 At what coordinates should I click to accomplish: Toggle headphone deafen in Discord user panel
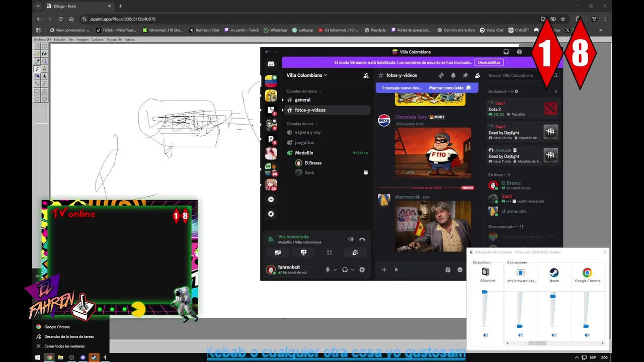(345, 269)
